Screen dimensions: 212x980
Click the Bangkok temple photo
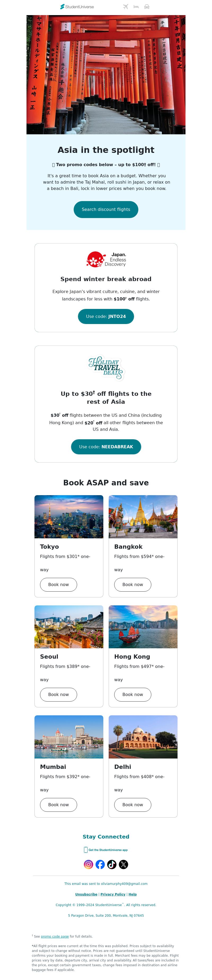tap(143, 516)
